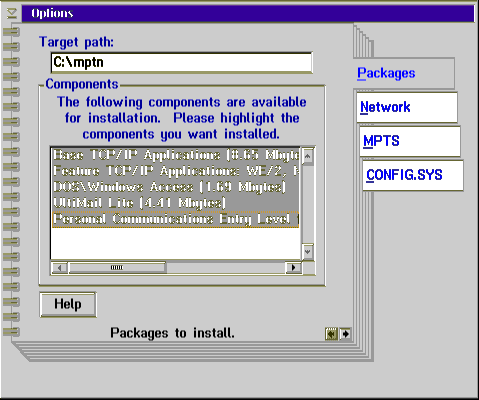
Task: Click inside the Target path field
Action: point(182,62)
